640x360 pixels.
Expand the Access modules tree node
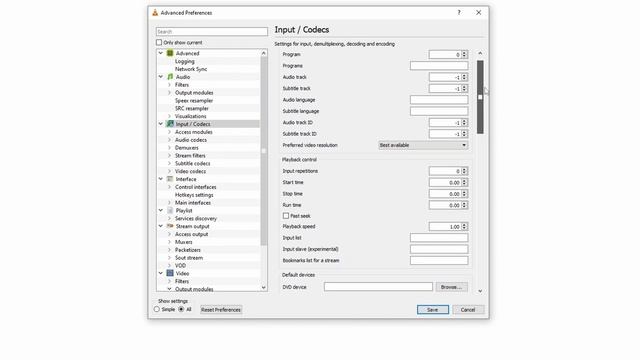pyautogui.click(x=169, y=132)
